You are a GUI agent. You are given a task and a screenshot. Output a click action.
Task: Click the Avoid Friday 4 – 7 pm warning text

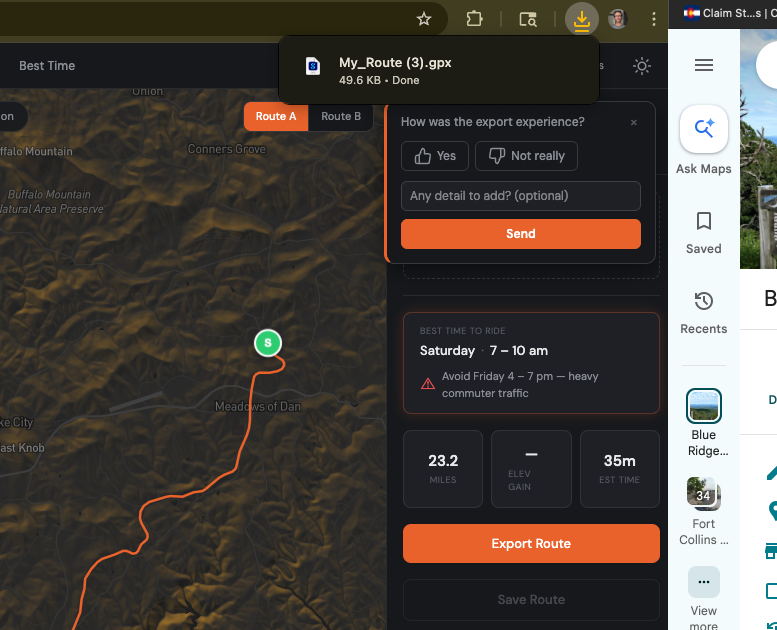(520, 385)
